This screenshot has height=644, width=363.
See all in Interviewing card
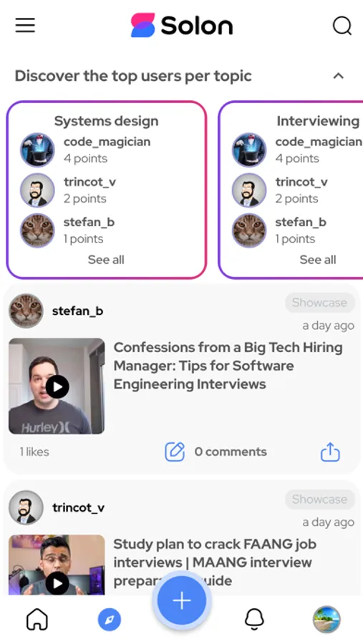318,260
